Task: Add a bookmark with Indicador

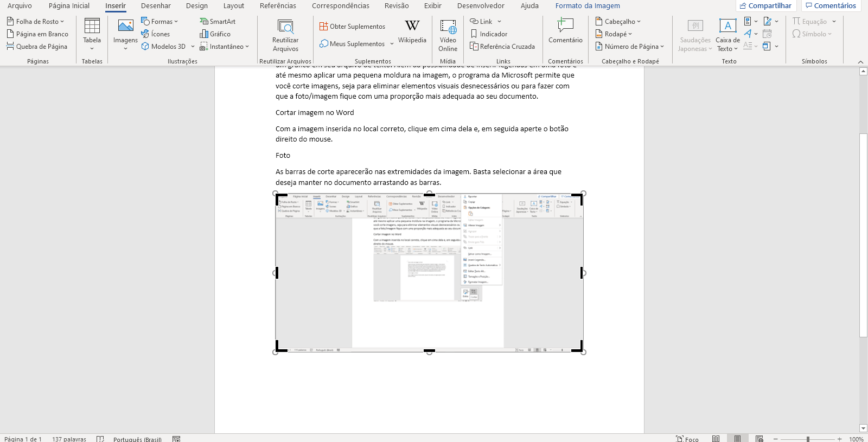Action: (488, 34)
